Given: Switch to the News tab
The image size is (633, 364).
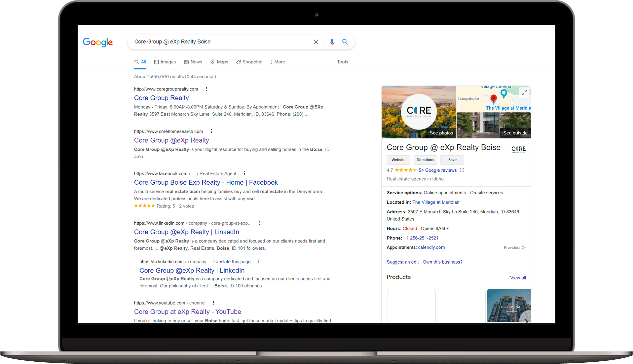Looking at the screenshot, I should point(193,62).
